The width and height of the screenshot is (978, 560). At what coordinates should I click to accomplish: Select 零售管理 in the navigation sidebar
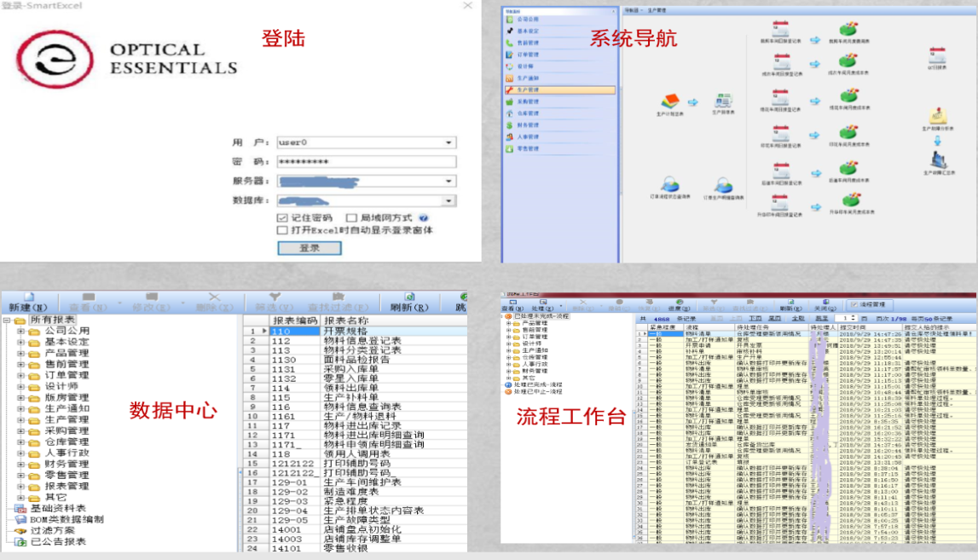pos(527,149)
